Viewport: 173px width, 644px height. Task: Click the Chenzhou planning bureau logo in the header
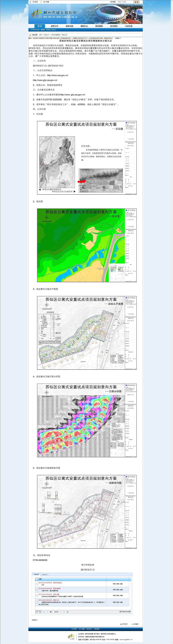[x=37, y=14]
